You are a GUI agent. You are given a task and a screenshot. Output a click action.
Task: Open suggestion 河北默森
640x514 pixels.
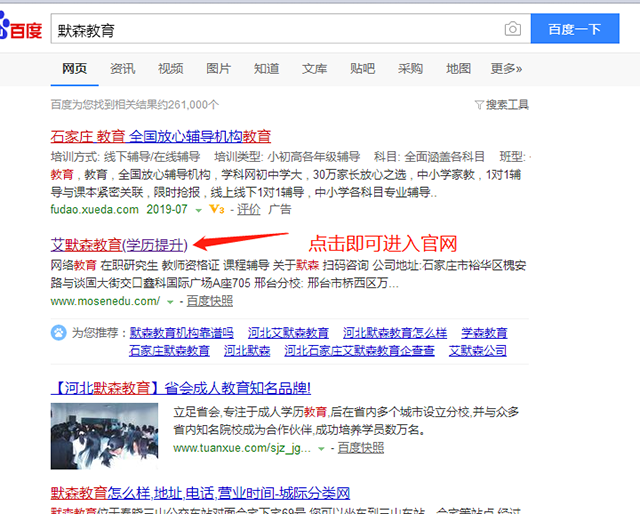pos(247,351)
